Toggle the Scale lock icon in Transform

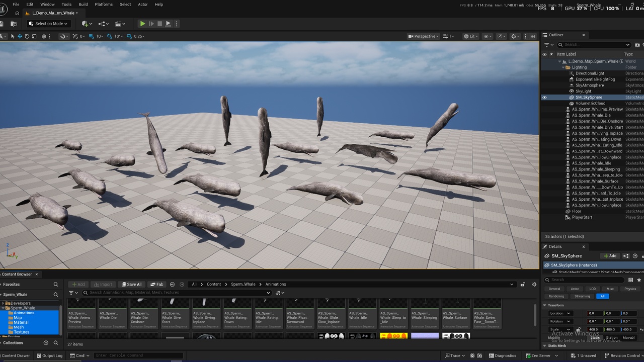(578, 330)
